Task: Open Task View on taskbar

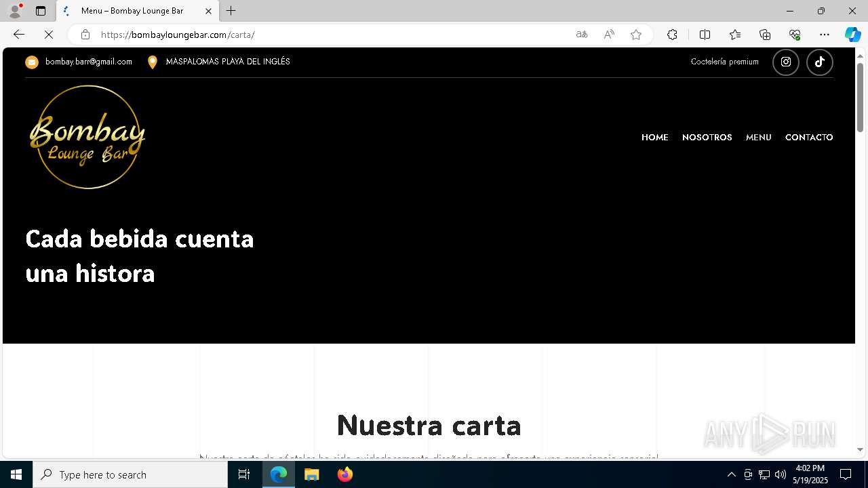Action: (244, 474)
